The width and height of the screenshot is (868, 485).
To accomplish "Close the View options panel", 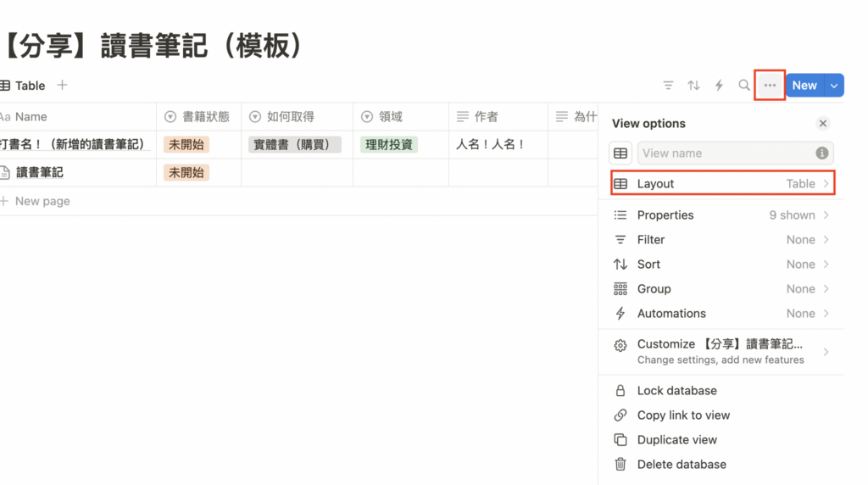I will [x=822, y=124].
